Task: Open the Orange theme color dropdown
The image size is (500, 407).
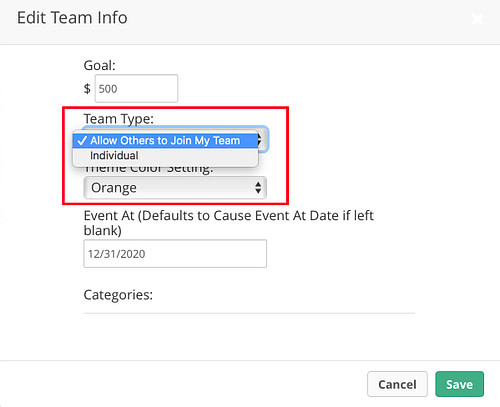Action: (x=175, y=188)
